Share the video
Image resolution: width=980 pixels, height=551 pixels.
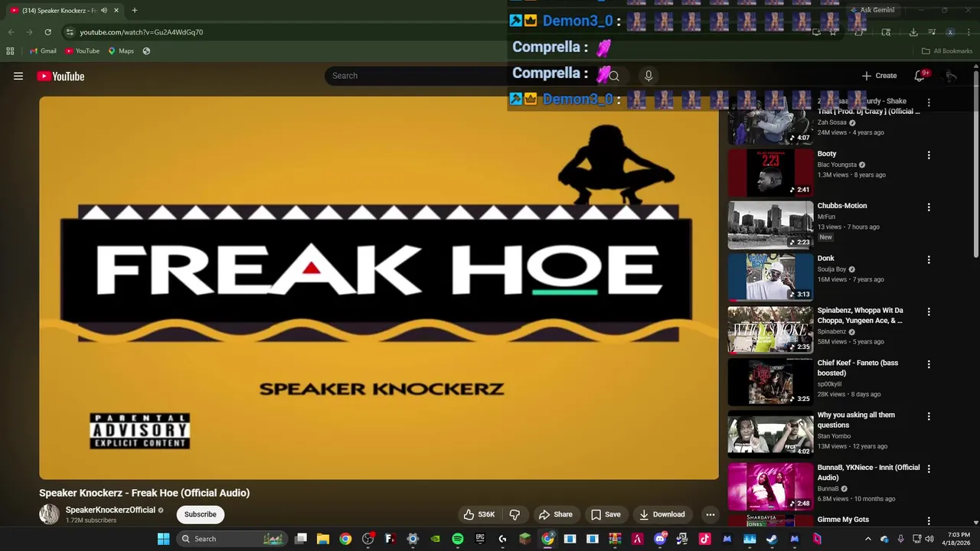pyautogui.click(x=555, y=514)
